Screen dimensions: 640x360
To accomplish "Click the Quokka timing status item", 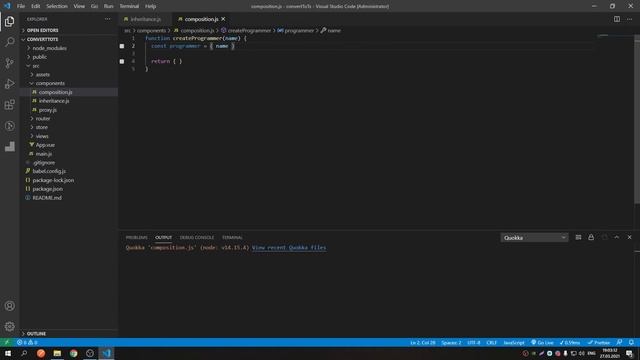I will (x=570, y=342).
